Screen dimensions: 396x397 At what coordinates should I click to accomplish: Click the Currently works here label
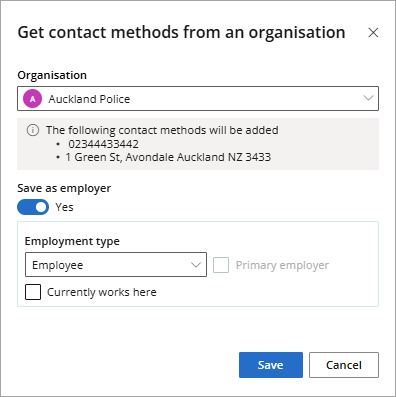(x=102, y=292)
